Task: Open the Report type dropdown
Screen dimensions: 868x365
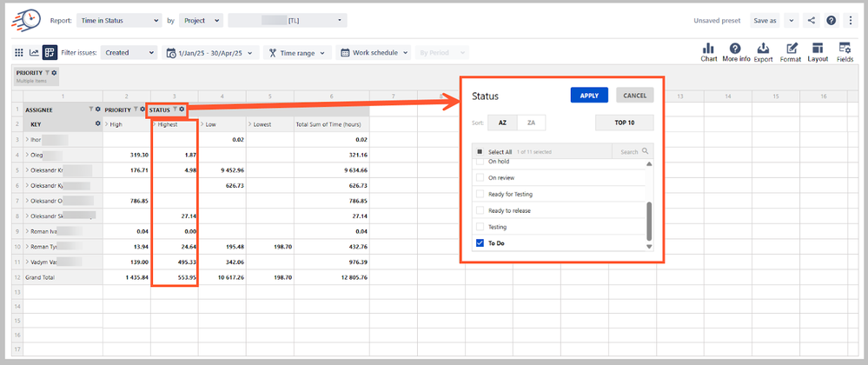Action: (119, 21)
